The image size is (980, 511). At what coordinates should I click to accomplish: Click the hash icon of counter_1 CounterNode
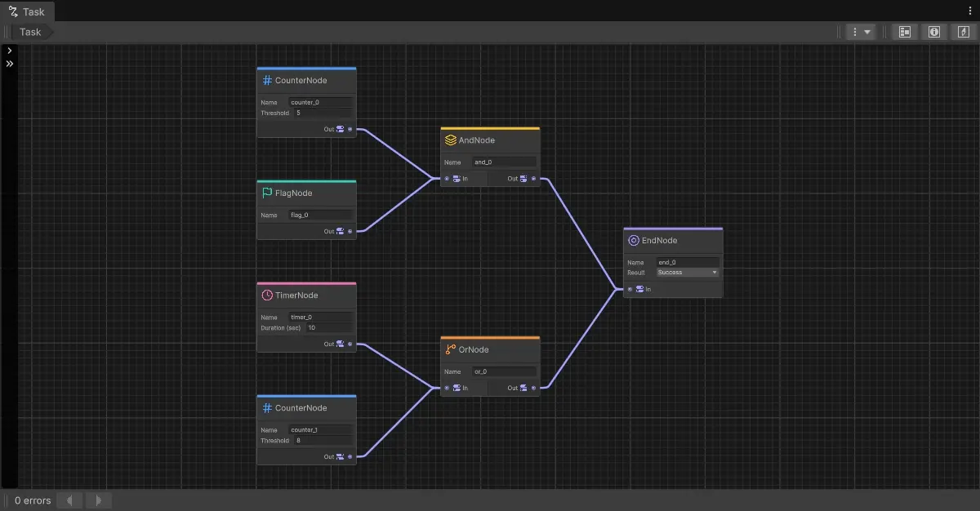click(267, 408)
